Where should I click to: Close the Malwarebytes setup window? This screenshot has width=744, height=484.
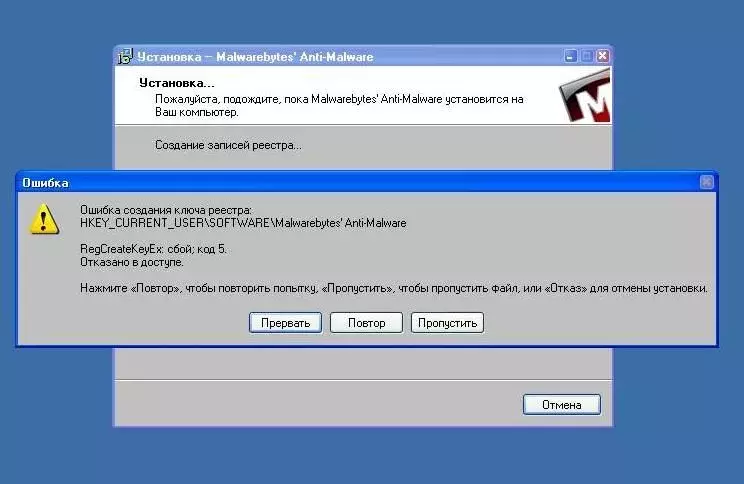[603, 56]
